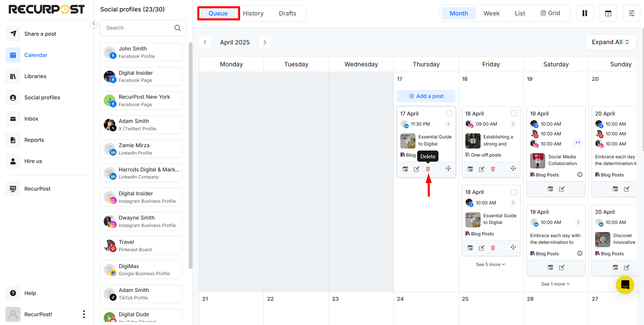This screenshot has width=644, height=325.
Task: Edit the 19 April Social Media Collaboration post
Action: point(562,189)
